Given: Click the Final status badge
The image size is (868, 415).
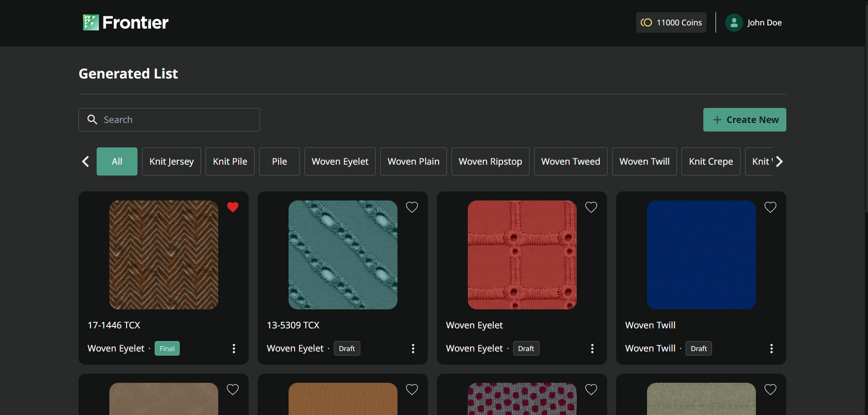Looking at the screenshot, I should tap(167, 348).
